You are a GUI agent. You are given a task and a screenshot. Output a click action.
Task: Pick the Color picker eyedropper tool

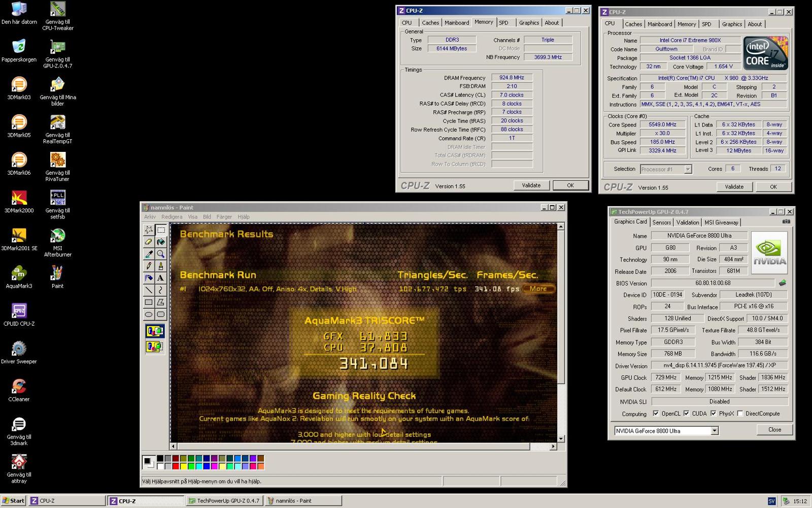coord(149,254)
